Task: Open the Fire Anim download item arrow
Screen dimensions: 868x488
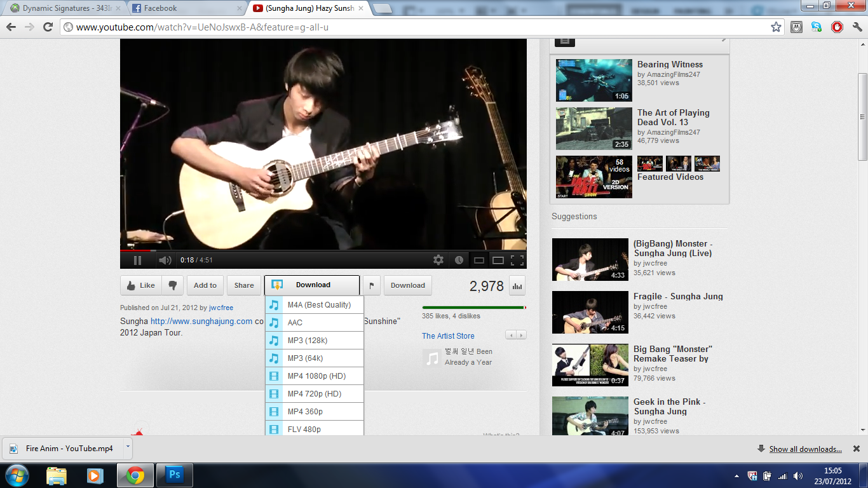Action: (x=128, y=447)
